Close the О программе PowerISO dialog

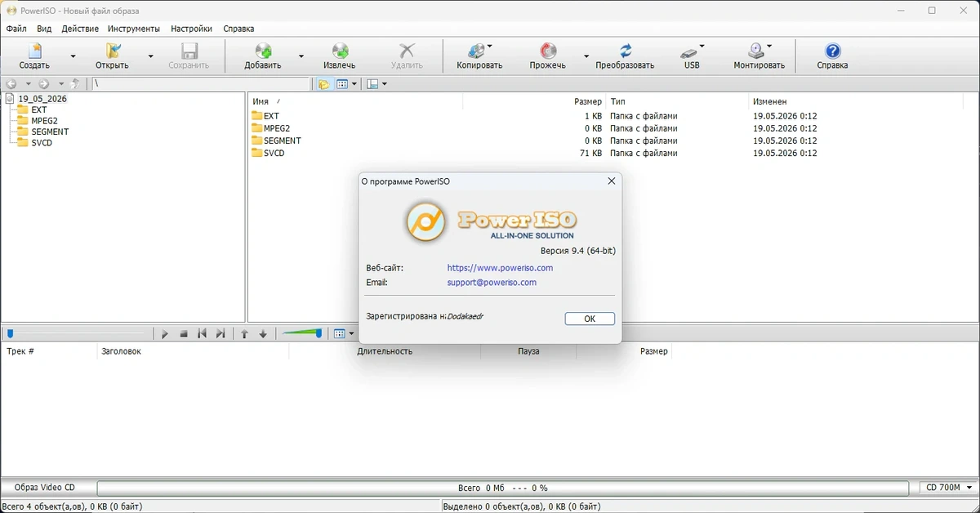coord(612,181)
